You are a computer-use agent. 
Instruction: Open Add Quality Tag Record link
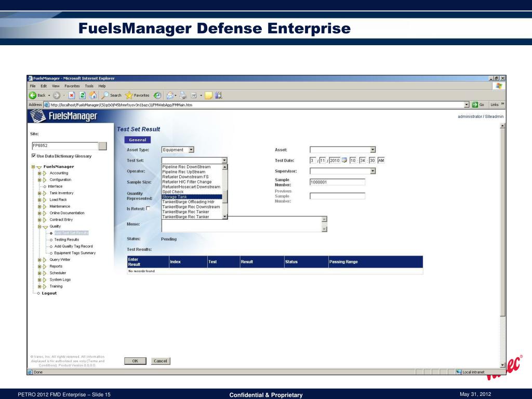[x=73, y=246]
